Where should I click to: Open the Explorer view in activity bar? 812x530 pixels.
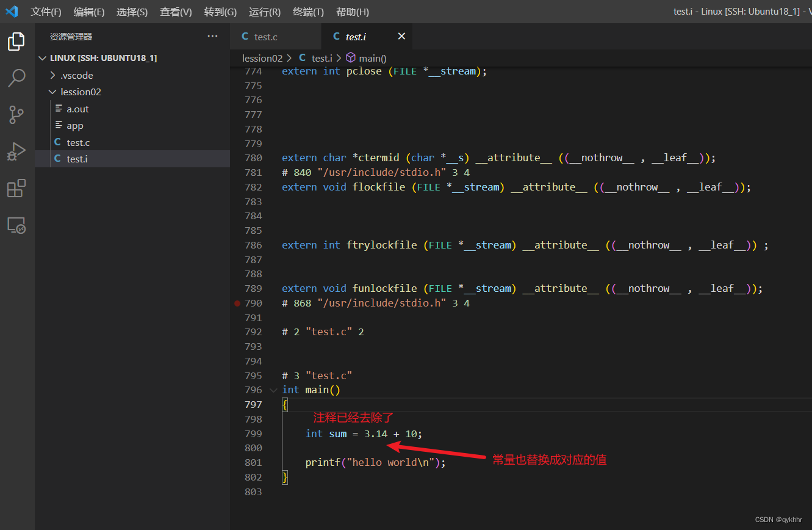pos(16,42)
